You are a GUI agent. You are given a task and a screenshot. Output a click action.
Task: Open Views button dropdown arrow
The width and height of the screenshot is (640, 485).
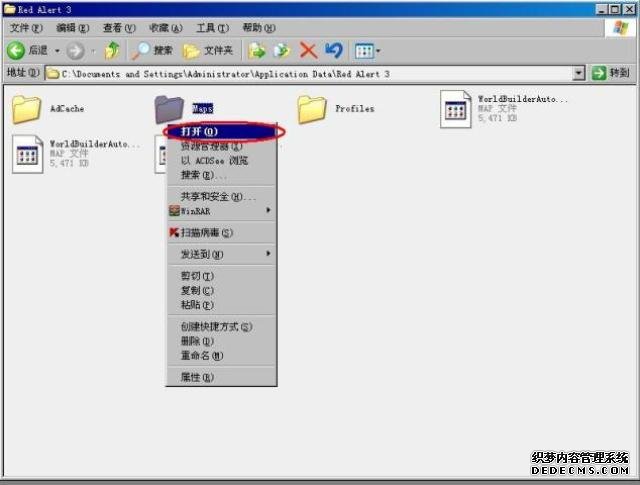[378, 51]
